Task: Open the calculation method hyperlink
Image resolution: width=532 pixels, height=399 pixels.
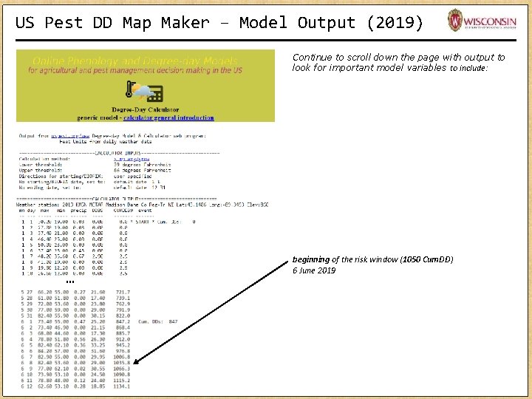Action: click(x=132, y=159)
